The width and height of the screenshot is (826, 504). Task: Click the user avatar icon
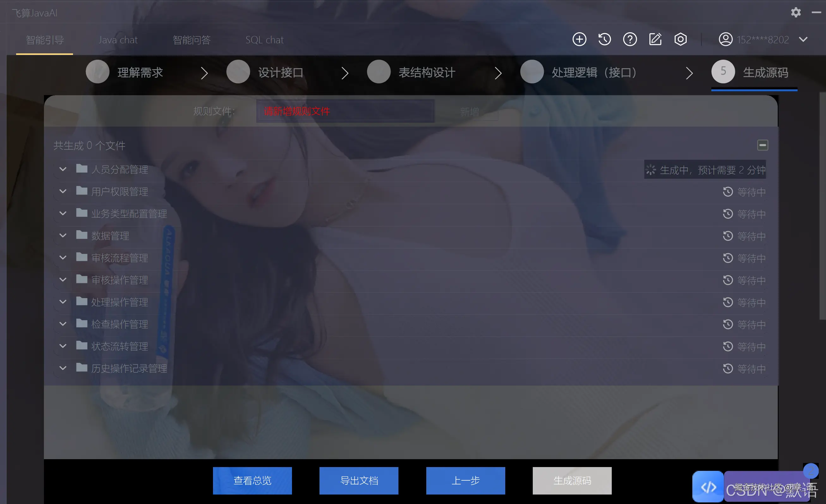tap(726, 39)
